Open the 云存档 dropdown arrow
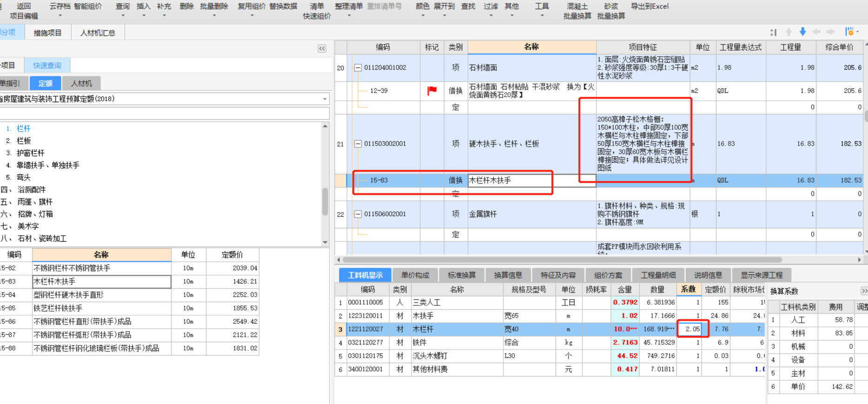The height and width of the screenshot is (404, 868). coord(60,16)
